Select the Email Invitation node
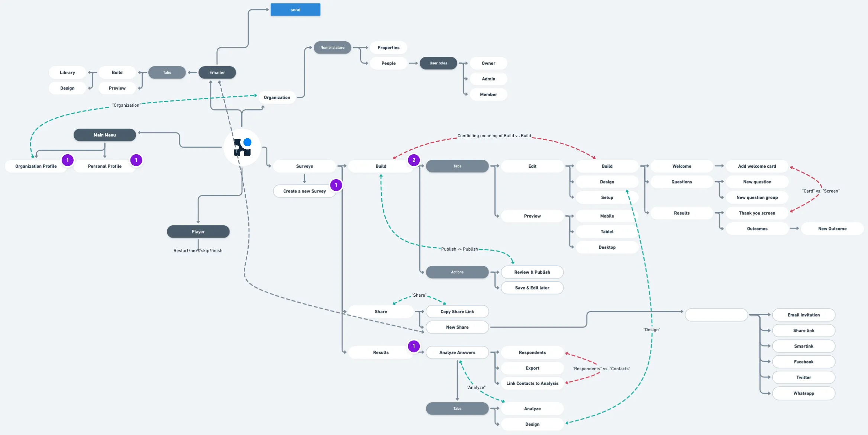 coord(804,315)
